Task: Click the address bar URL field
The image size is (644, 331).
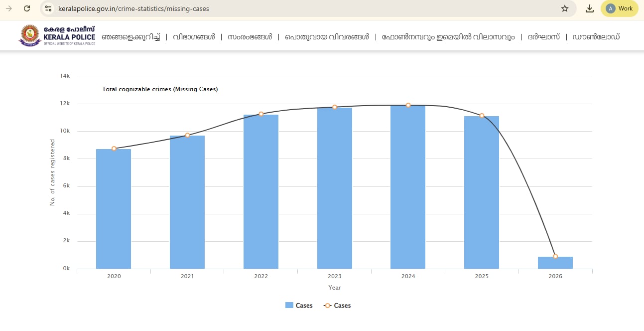Action: [x=299, y=8]
